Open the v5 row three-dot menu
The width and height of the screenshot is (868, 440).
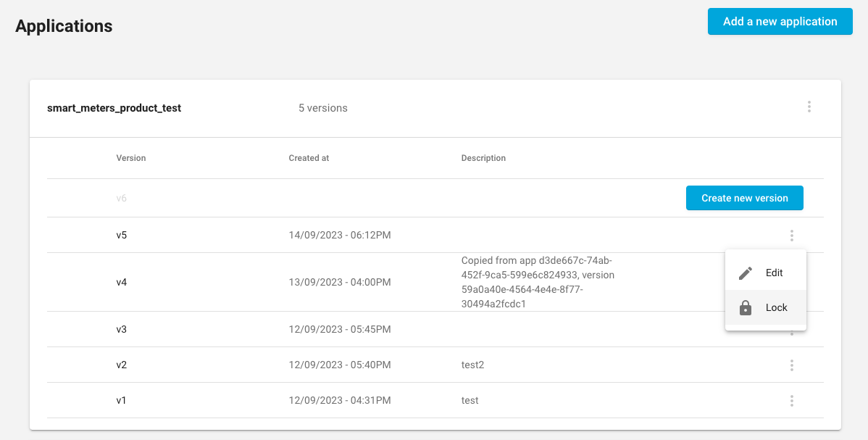point(792,236)
